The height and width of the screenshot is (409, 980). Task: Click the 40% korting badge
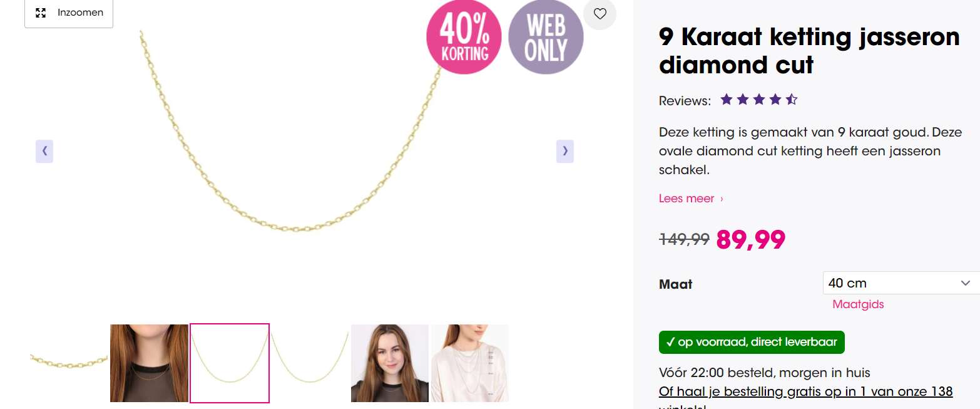464,37
